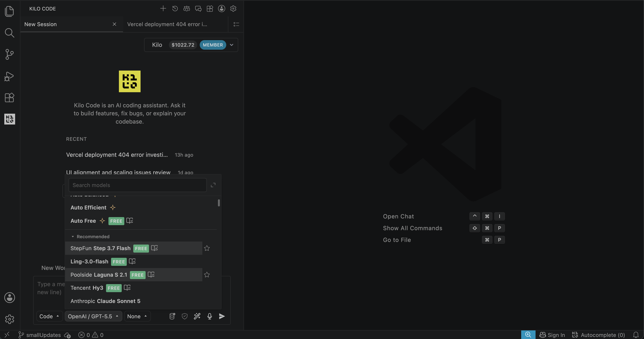Open Kilo marketplace blocks icon
Image resolution: width=644 pixels, height=339 pixels.
[210, 9]
